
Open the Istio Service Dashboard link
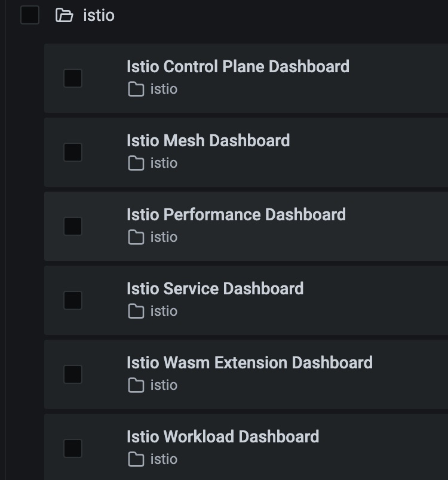[x=215, y=288]
